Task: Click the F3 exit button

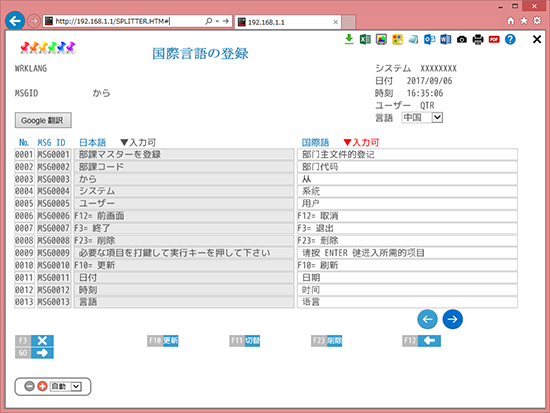Action: (x=34, y=340)
